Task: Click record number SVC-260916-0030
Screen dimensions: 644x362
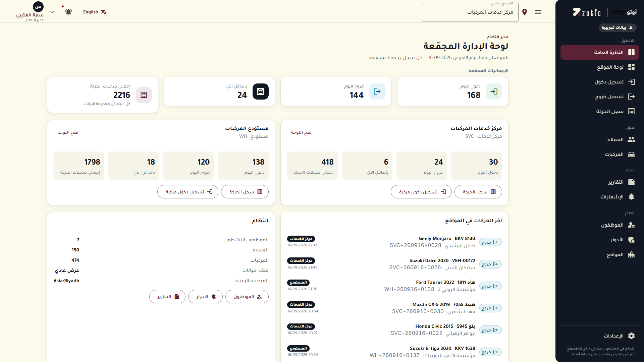Action: pyautogui.click(x=418, y=311)
